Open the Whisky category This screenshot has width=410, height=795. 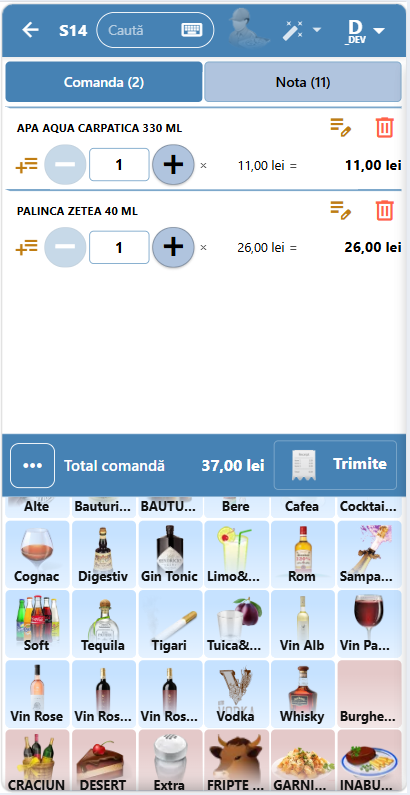coord(303,694)
